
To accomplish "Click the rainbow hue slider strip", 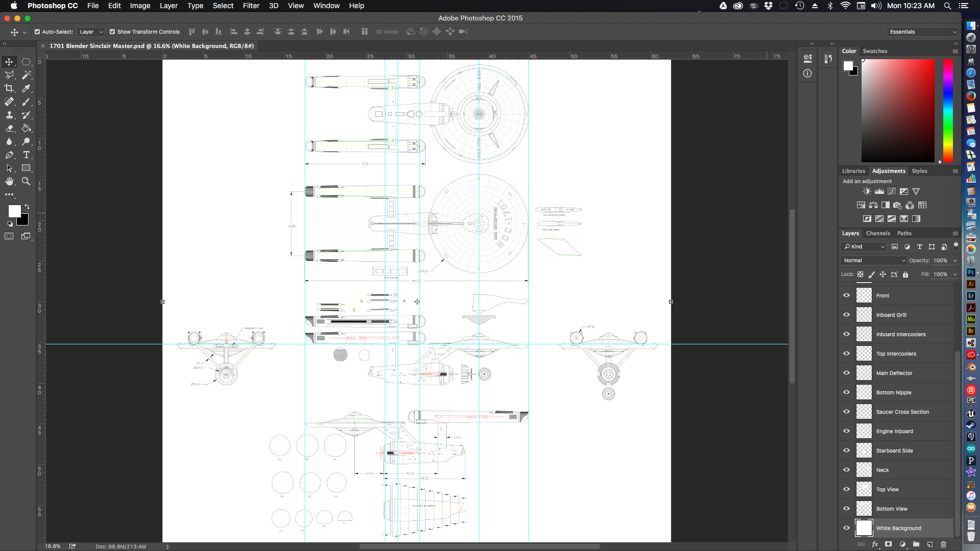I will point(948,110).
